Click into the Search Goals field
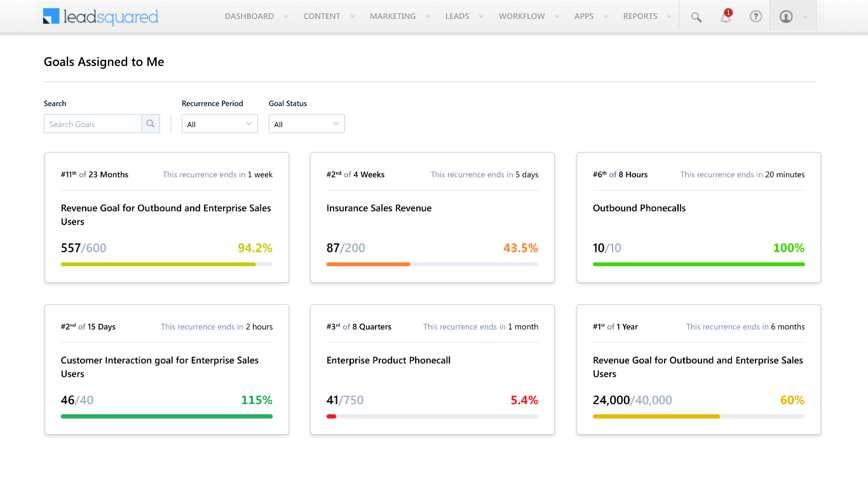This screenshot has height=488, width=868. coord(93,124)
